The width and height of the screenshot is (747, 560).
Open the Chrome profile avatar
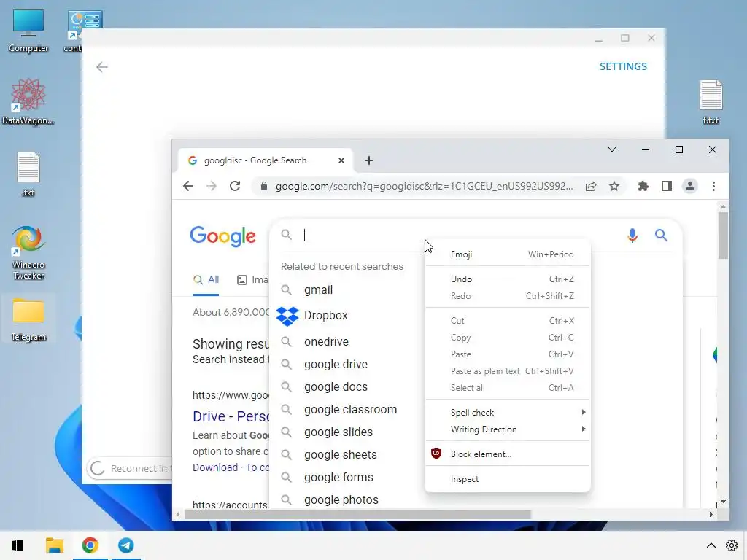click(690, 186)
